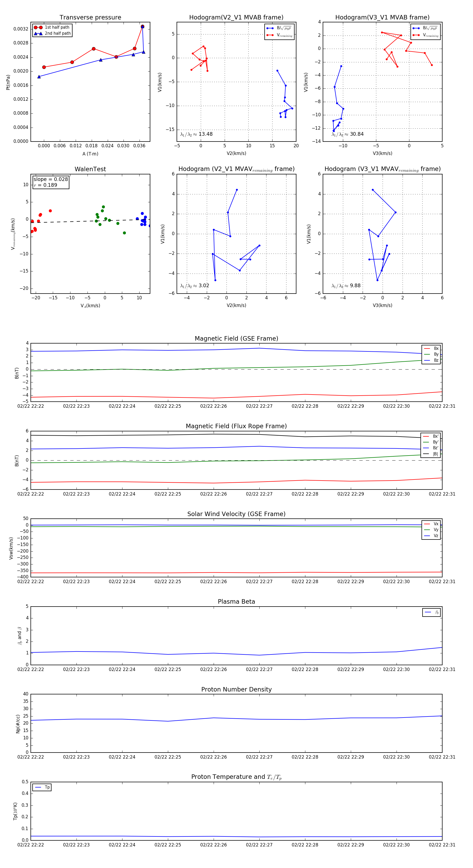Click the "Np(#/cc)" y-axis label
The image size is (473, 868).
[x=18, y=724]
